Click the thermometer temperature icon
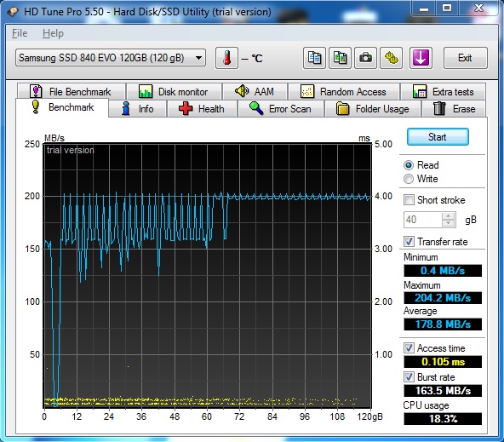The height and width of the screenshot is (442, 504). point(226,58)
